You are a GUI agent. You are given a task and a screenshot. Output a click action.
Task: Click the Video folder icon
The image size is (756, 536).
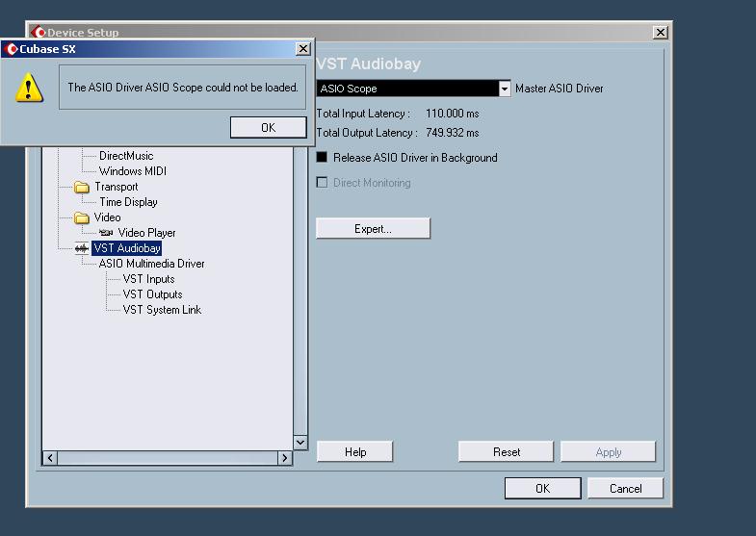point(82,217)
